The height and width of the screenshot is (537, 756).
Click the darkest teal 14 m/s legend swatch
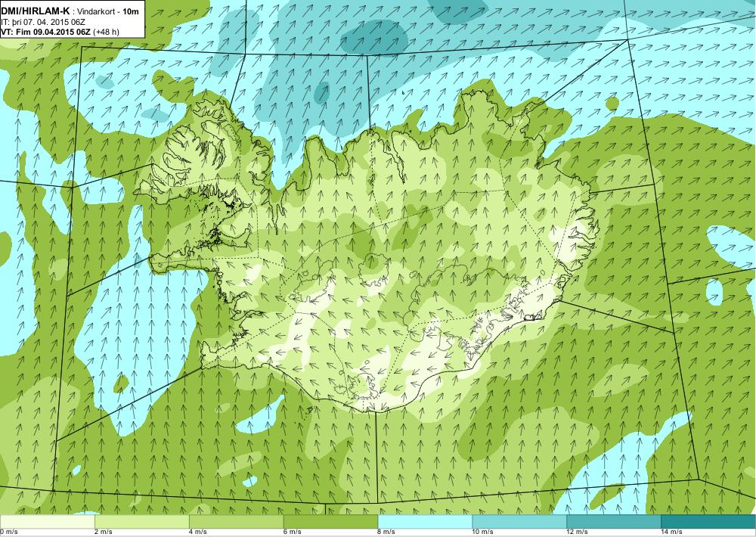[709, 522]
